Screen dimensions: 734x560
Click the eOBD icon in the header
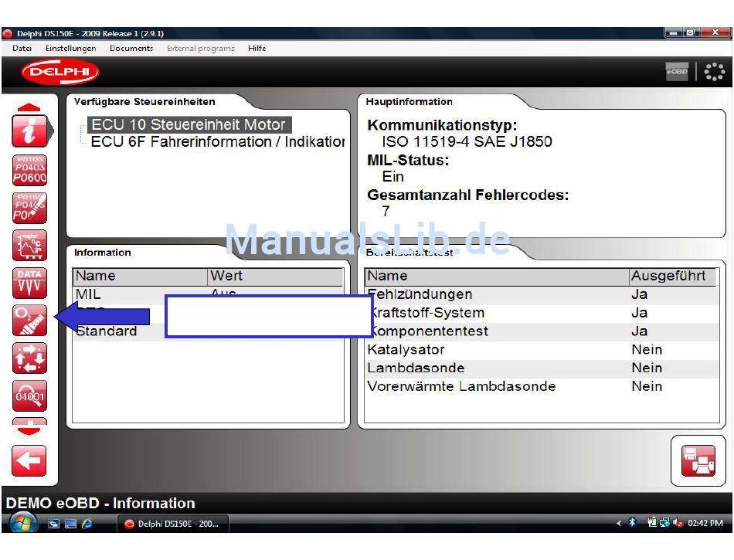tap(677, 72)
